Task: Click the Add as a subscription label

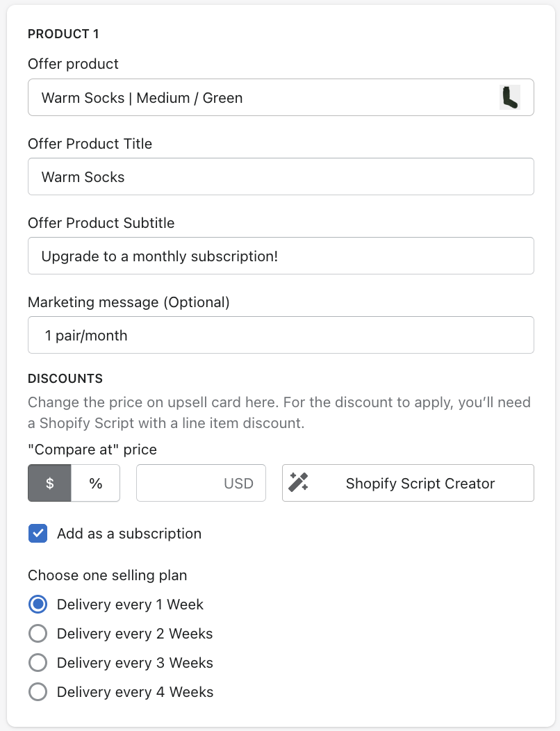Action: coord(129,534)
